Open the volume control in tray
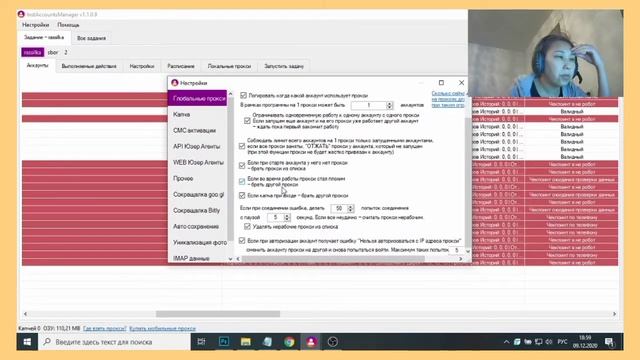 pos(549,342)
